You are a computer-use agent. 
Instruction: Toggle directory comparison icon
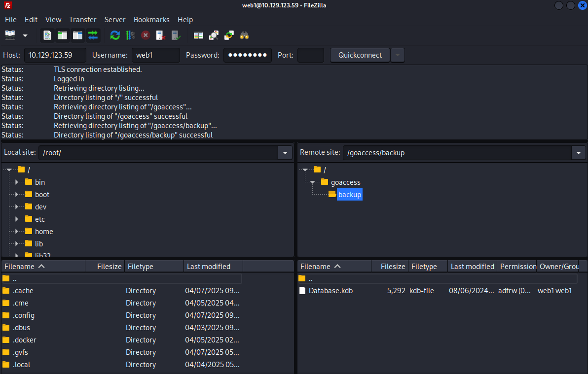214,35
